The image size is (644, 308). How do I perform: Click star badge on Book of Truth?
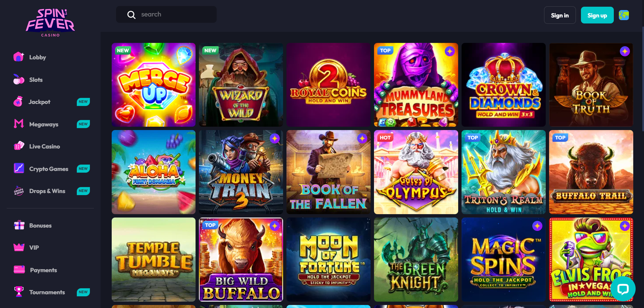tap(625, 51)
